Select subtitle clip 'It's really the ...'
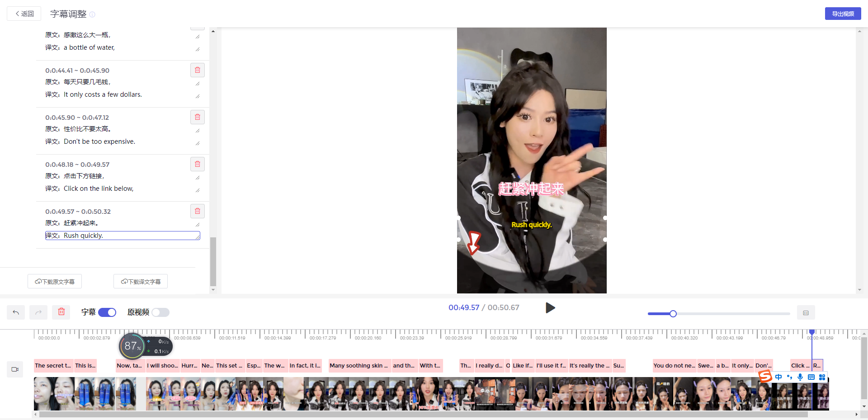 pyautogui.click(x=590, y=366)
